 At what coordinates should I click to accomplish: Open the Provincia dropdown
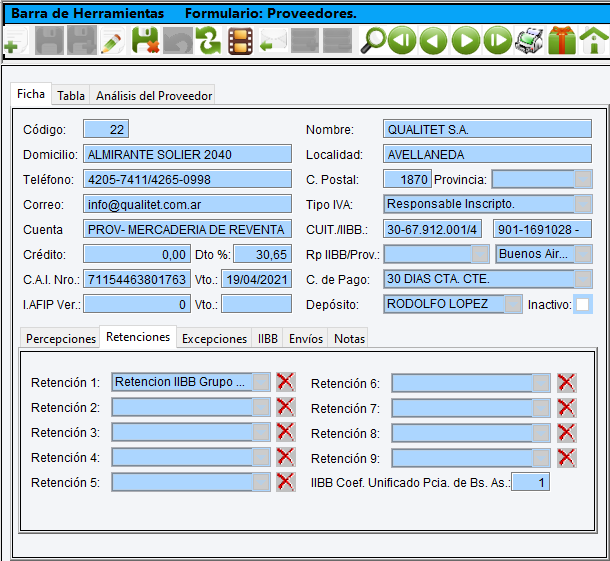583,179
